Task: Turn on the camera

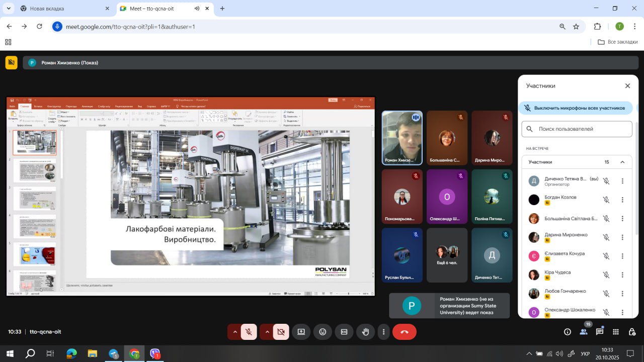Action: (281, 332)
